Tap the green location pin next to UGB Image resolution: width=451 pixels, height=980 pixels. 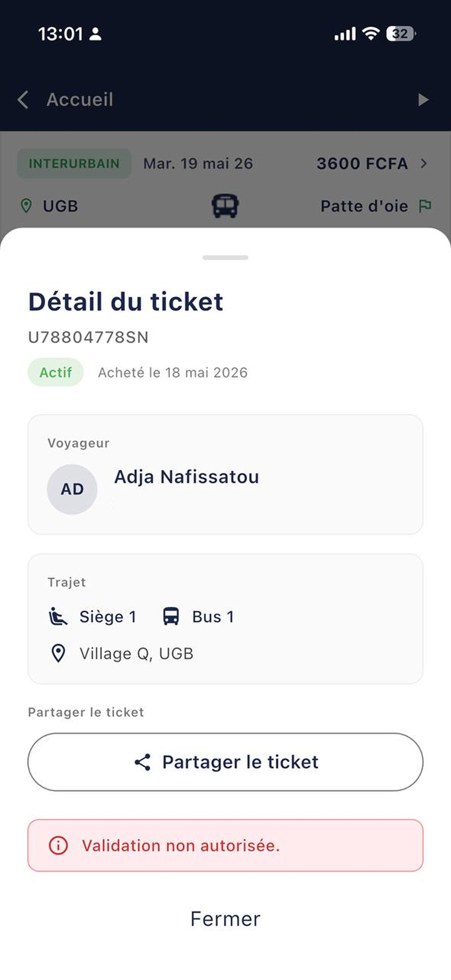coord(26,206)
